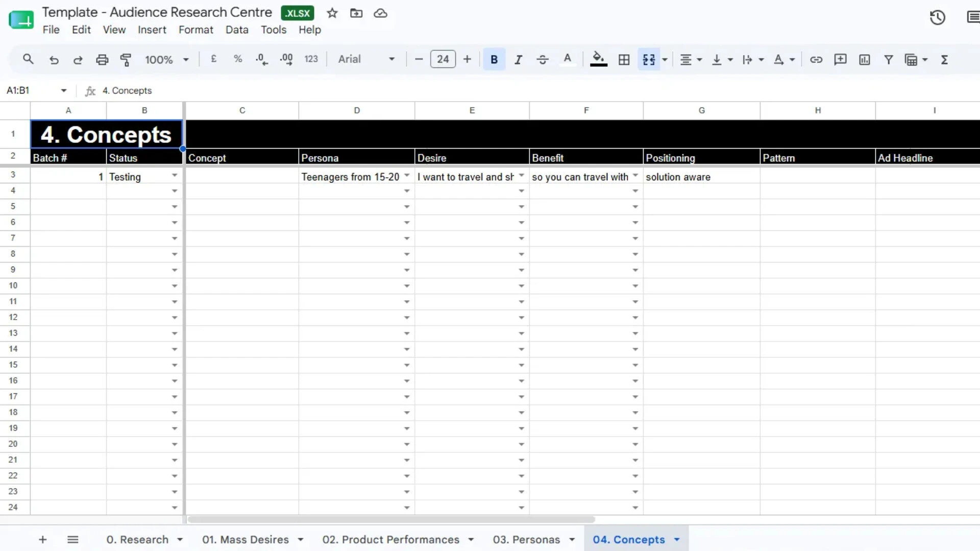Open vertical align dropdown
Image resolution: width=980 pixels, height=551 pixels.
tap(722, 60)
